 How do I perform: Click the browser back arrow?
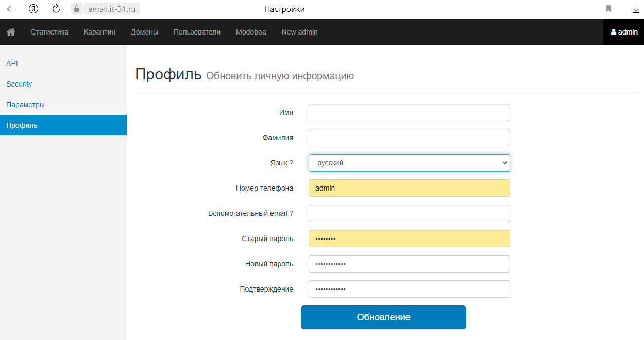coord(11,9)
